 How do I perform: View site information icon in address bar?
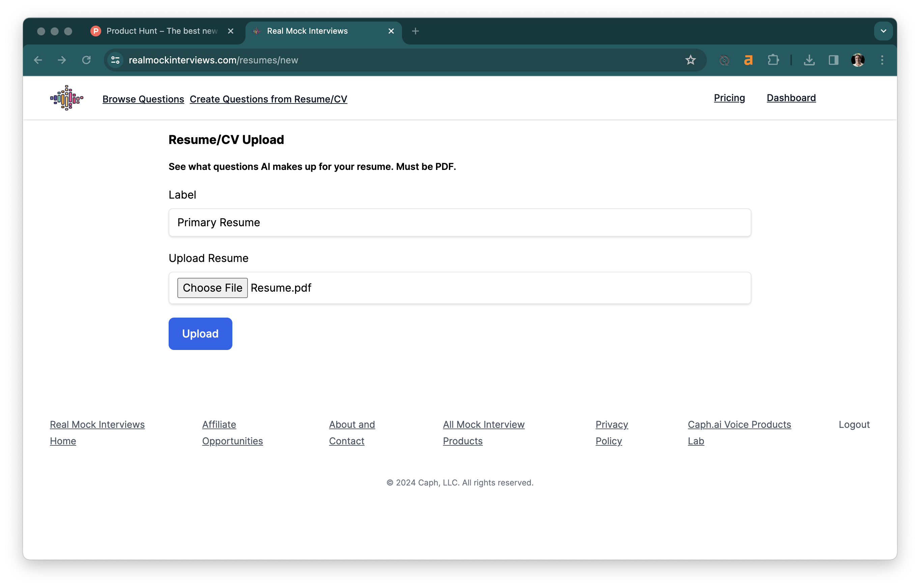pos(115,60)
